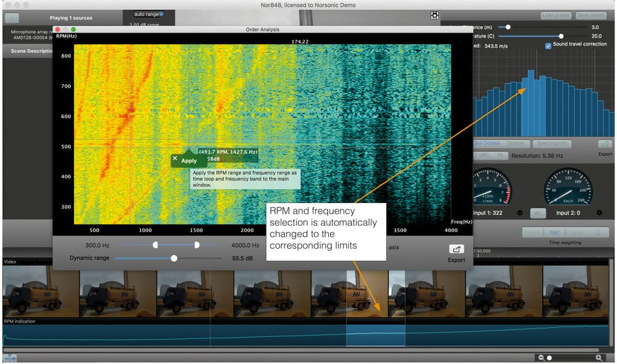Dismiss the Apply popup with X
The width and height of the screenshot is (617, 364).
[x=175, y=159]
